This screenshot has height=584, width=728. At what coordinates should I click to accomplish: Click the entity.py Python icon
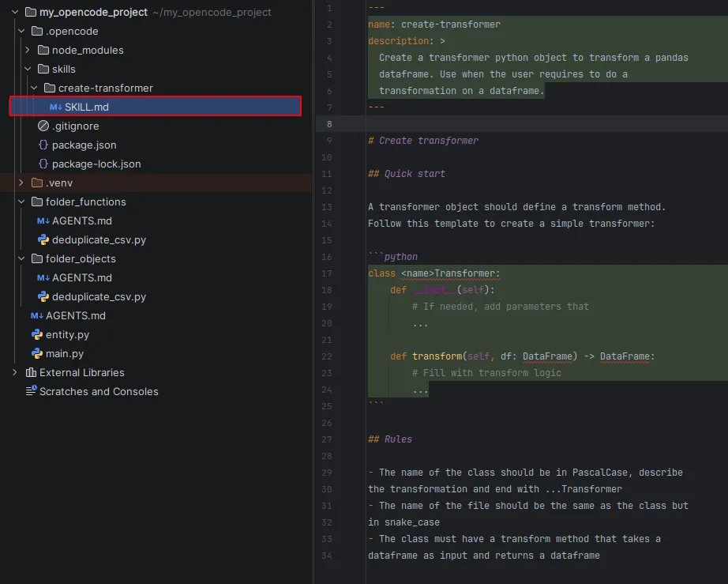tap(37, 334)
